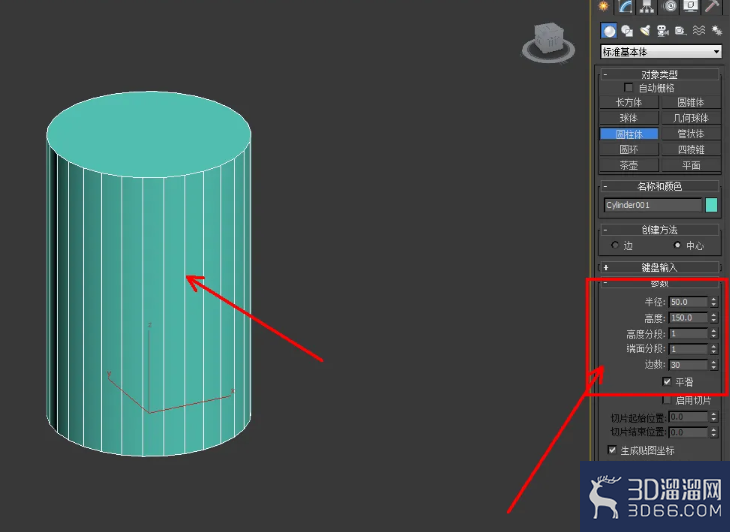
Task: Click the highlighted 圆柱体 cylinder button
Action: (629, 134)
